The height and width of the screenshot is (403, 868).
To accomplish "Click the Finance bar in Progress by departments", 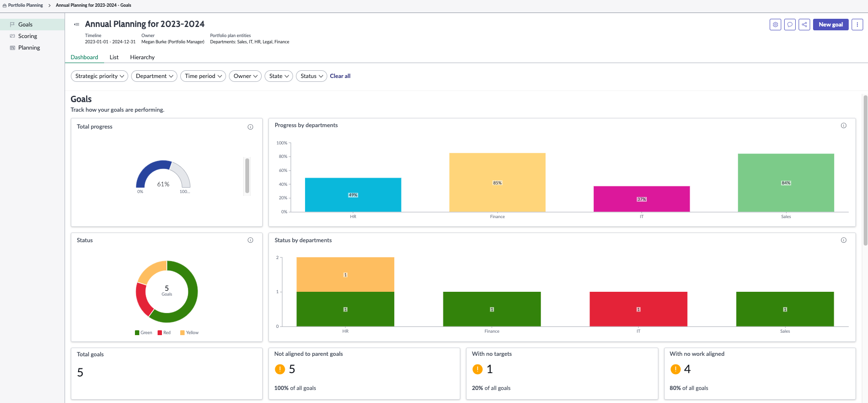I will [497, 182].
